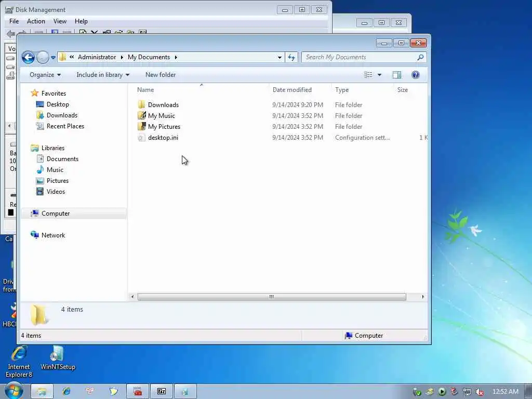
Task: Select the desktop.ini file
Action: pos(163,137)
